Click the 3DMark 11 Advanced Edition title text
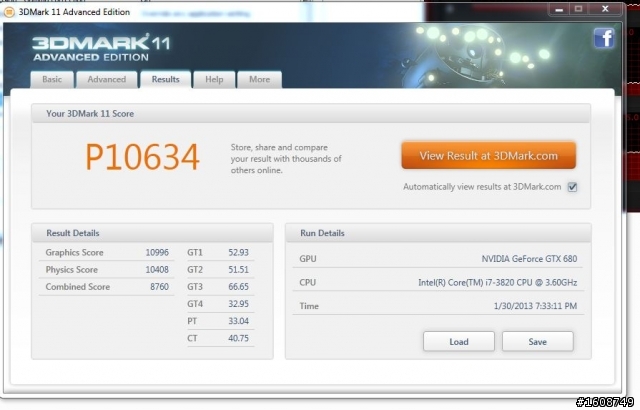640x410 pixels. 74,12
